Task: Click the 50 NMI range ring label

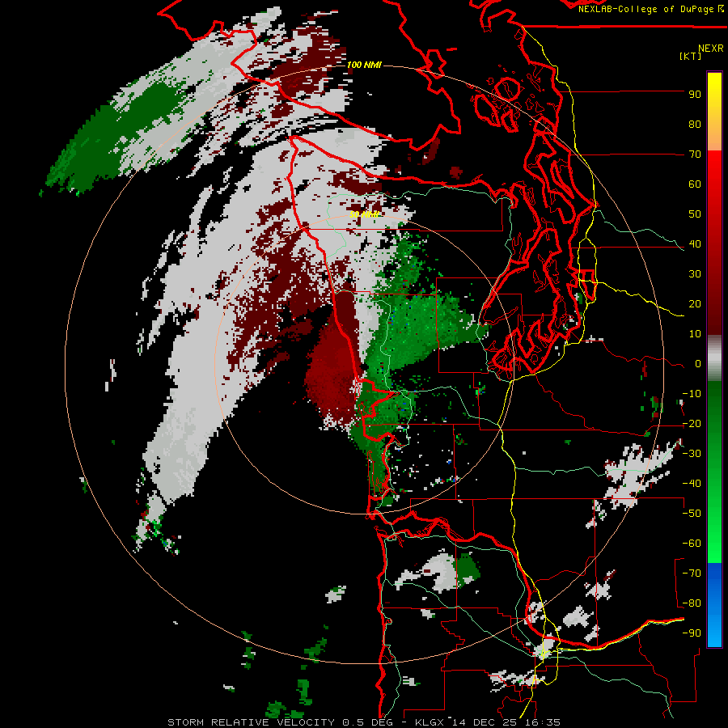Action: point(365,214)
